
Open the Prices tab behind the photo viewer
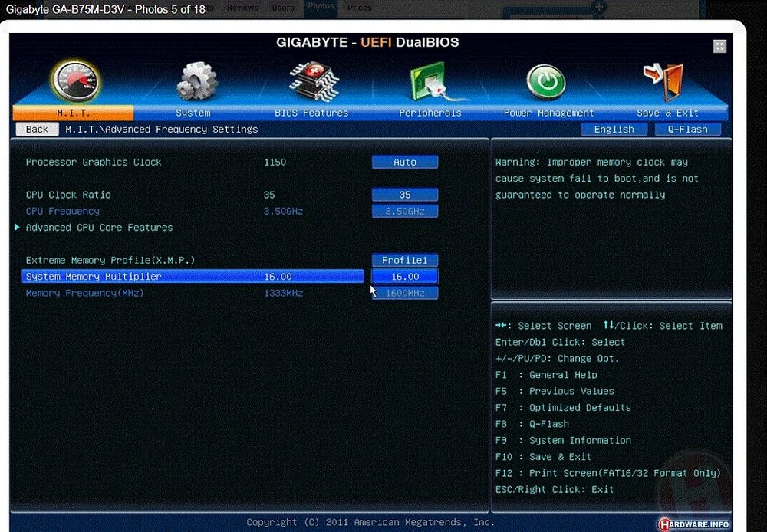(x=360, y=8)
